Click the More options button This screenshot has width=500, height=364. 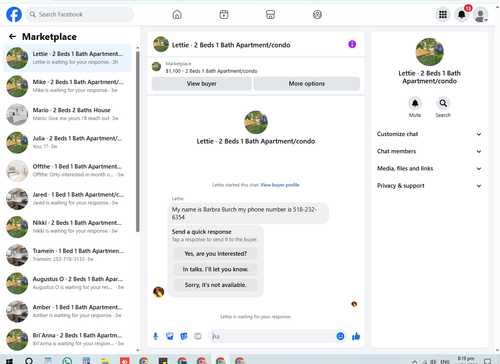(x=307, y=84)
